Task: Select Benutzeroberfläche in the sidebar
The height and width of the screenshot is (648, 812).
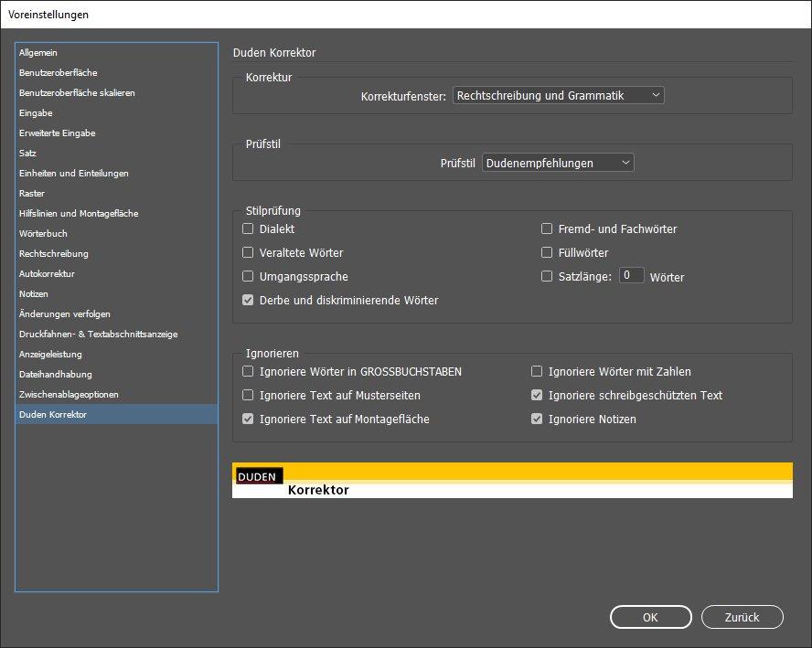Action: [x=116, y=73]
